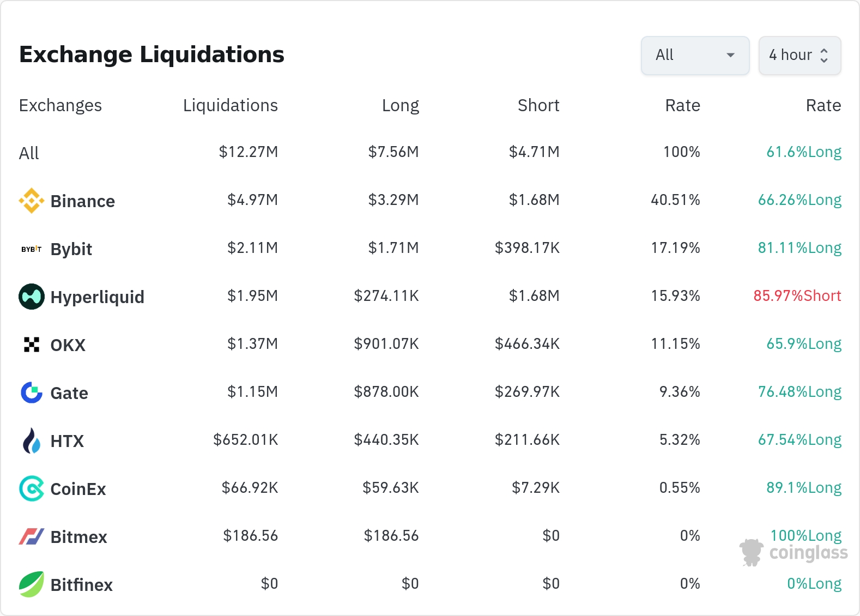Image resolution: width=860 pixels, height=616 pixels.
Task: Click the Binance exchange logo icon
Action: coord(32,201)
